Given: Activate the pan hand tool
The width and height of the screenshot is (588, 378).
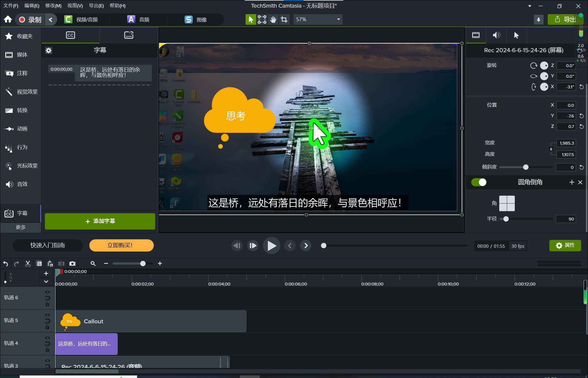Looking at the screenshot, I should tap(273, 20).
